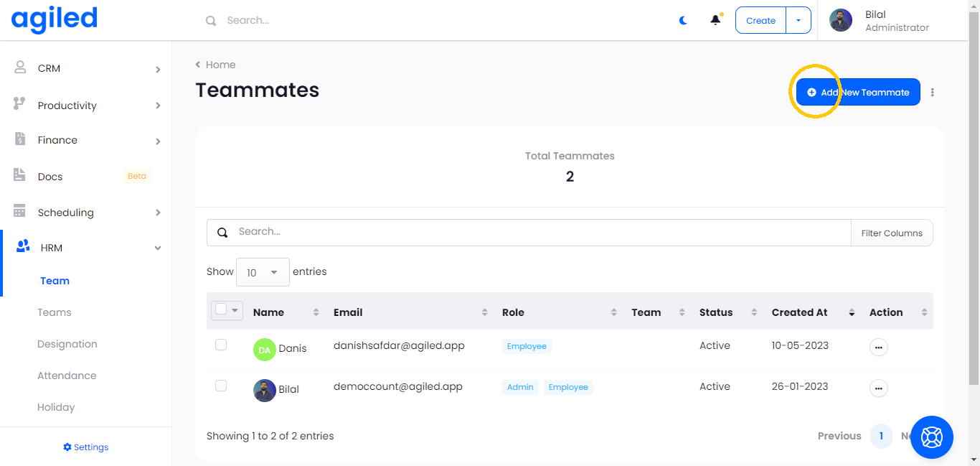This screenshot has width=980, height=466.
Task: Click Bilal's profile avatar in header
Action: point(841,20)
